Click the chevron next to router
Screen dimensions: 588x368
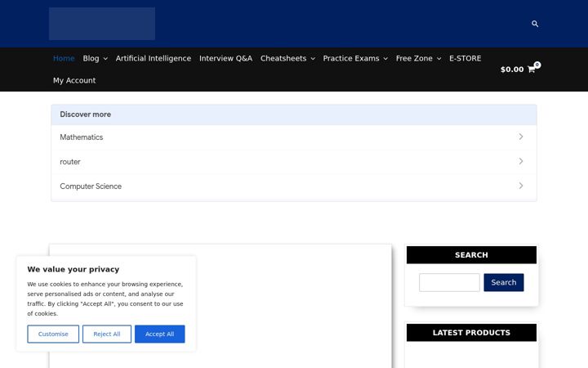[521, 161]
